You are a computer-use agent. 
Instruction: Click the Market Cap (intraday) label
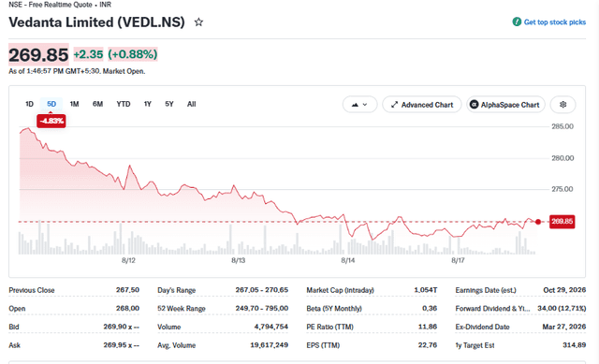point(340,290)
